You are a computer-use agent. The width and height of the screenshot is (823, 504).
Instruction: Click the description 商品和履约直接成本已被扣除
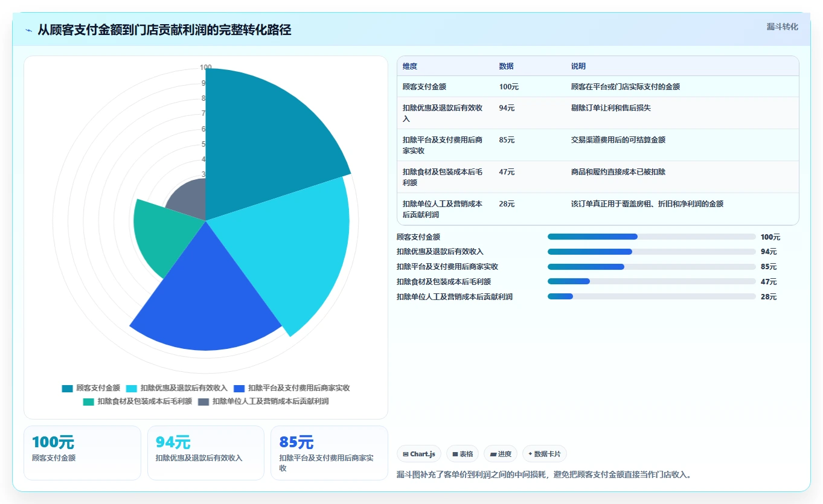point(618,172)
